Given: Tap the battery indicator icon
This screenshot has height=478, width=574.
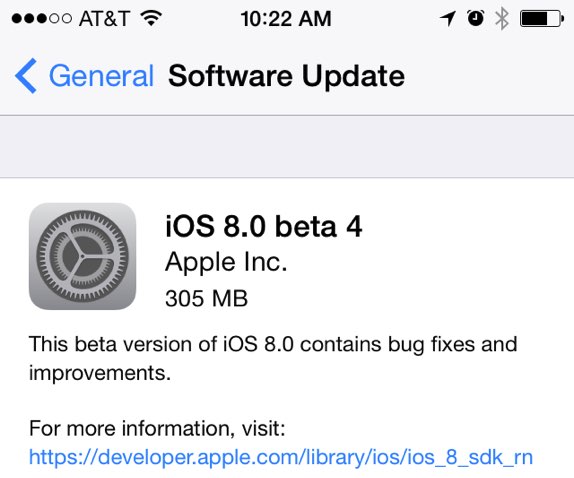Looking at the screenshot, I should point(542,18).
